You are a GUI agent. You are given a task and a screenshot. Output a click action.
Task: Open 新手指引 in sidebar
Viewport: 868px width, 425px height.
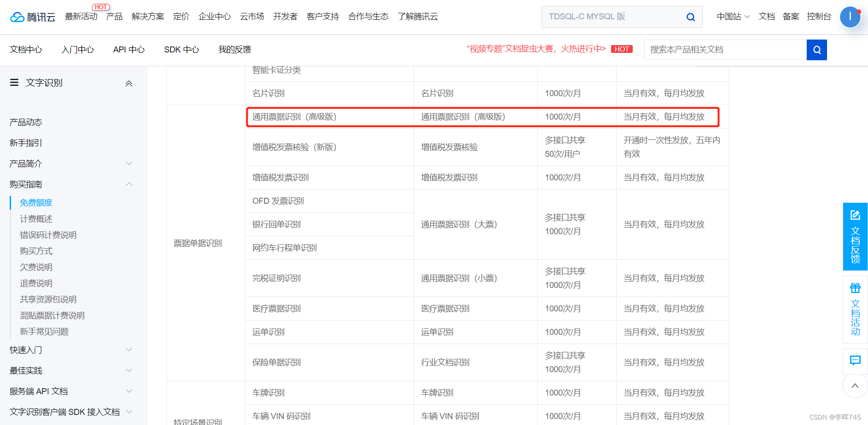[x=26, y=143]
